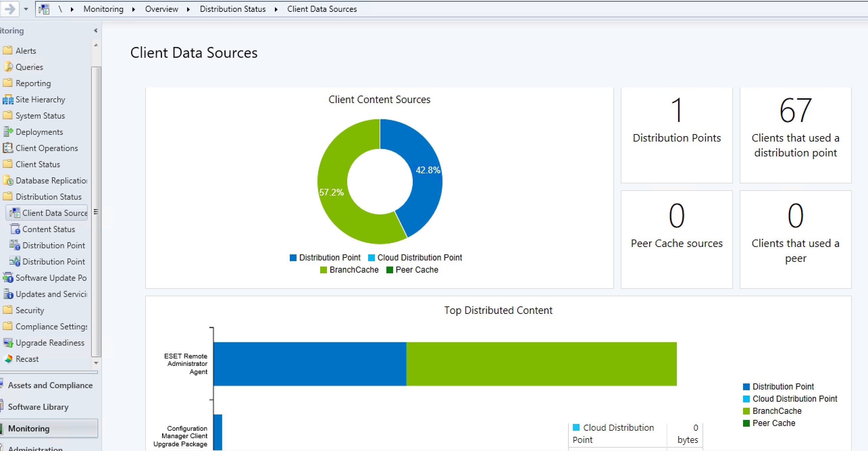
Task: Click the Configuration Manager Client Upgrade Package bar
Action: click(x=218, y=432)
